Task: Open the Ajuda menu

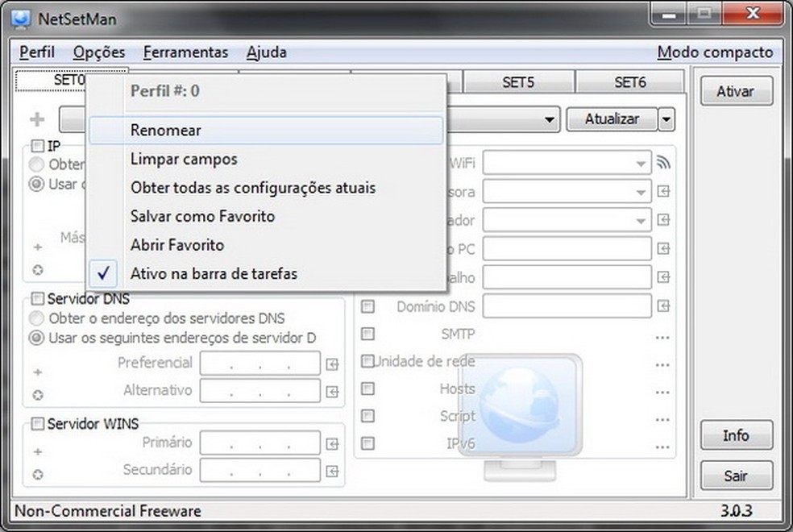Action: 267,52
